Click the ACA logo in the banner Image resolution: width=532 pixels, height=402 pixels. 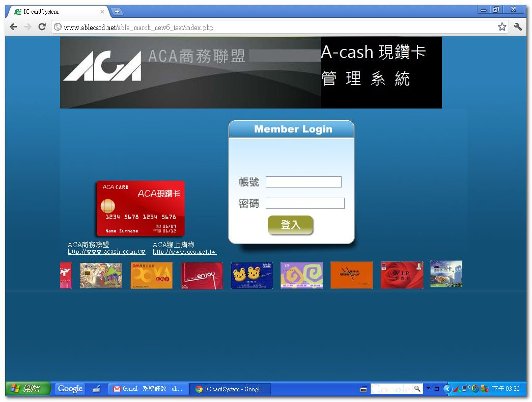pyautogui.click(x=102, y=67)
